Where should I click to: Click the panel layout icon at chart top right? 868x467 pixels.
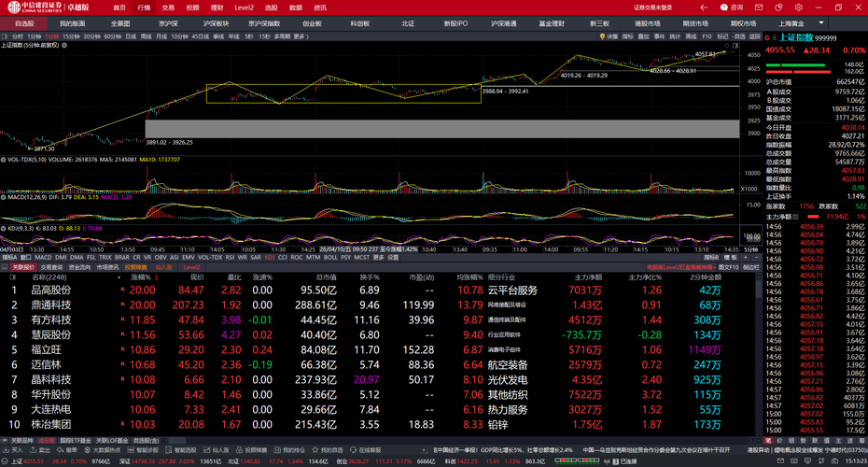click(x=735, y=46)
